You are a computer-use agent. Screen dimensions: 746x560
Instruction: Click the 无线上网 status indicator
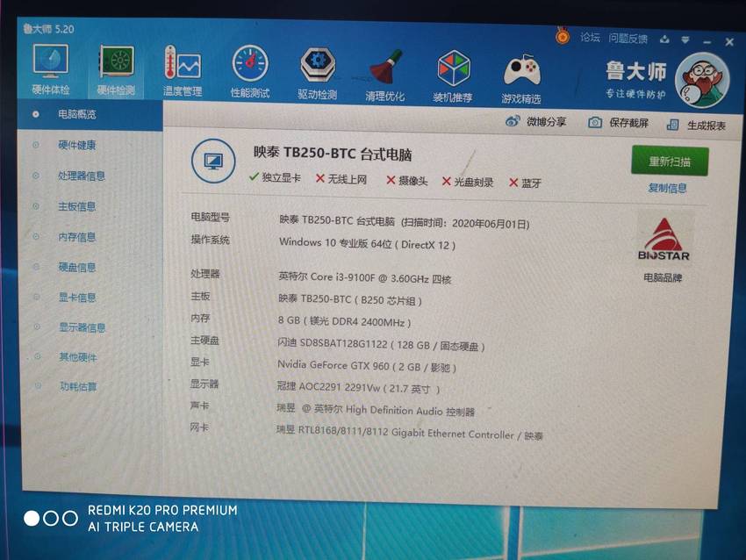click(x=341, y=179)
